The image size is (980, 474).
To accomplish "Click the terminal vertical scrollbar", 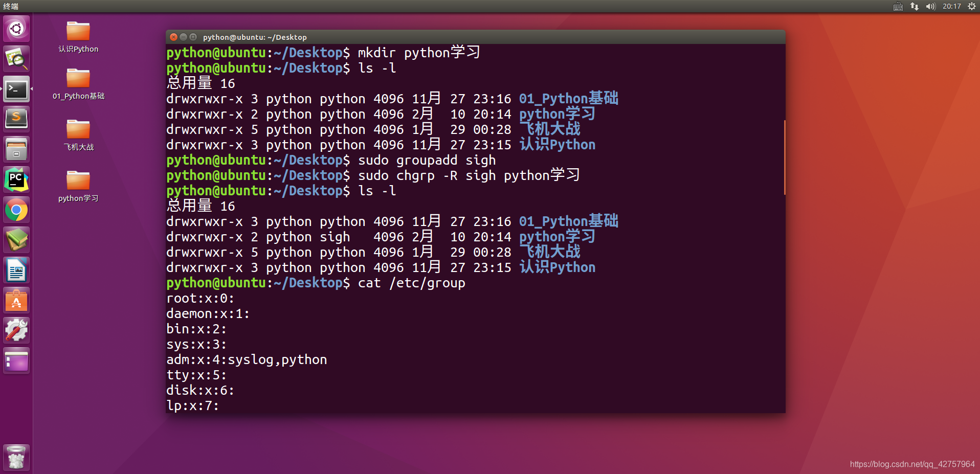I will coord(784,157).
